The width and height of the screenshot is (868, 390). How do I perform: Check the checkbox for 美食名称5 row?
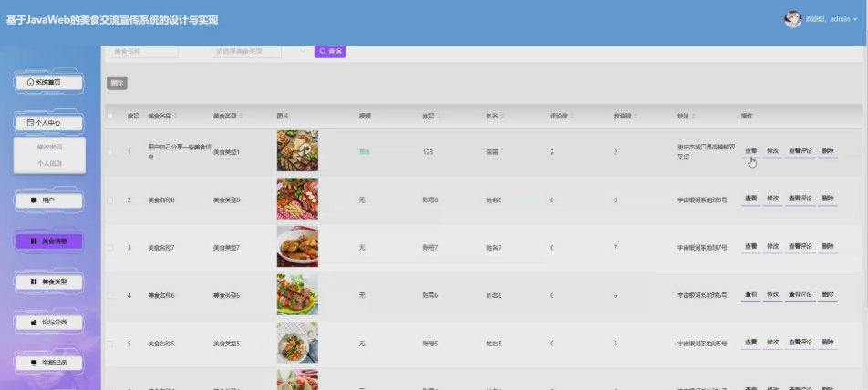click(x=109, y=344)
